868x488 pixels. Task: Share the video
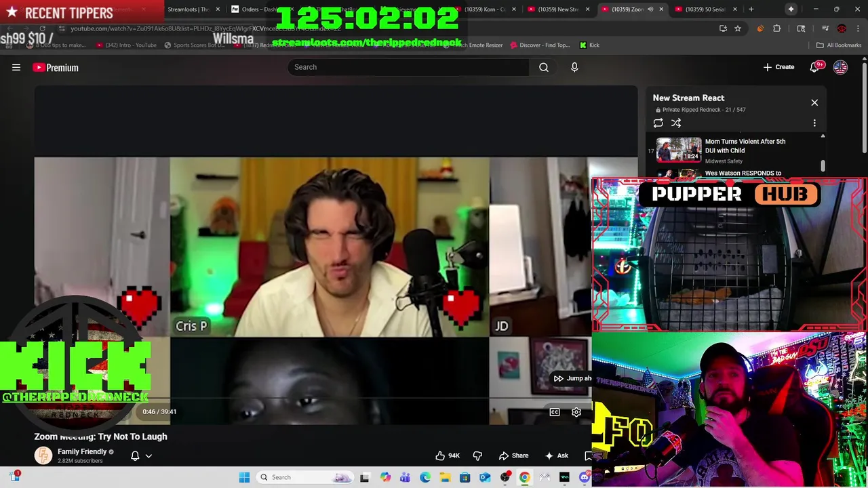pos(513,455)
